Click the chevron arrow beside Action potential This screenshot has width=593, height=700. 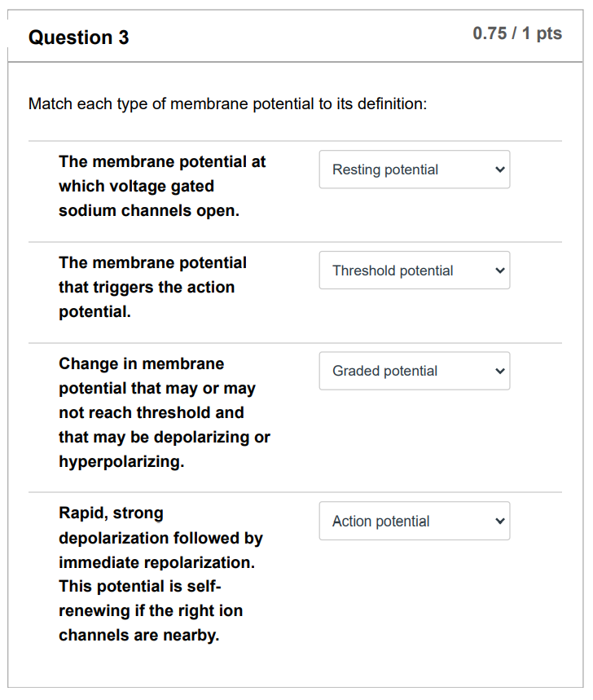[500, 522]
